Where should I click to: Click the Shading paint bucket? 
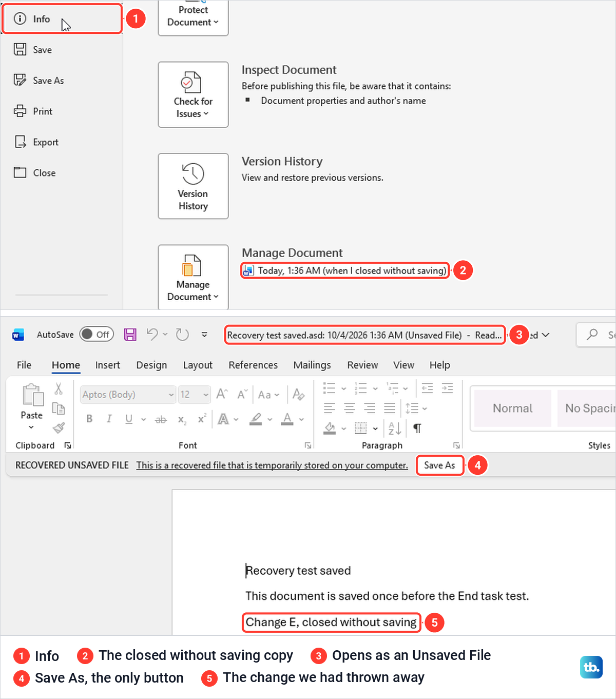click(330, 428)
